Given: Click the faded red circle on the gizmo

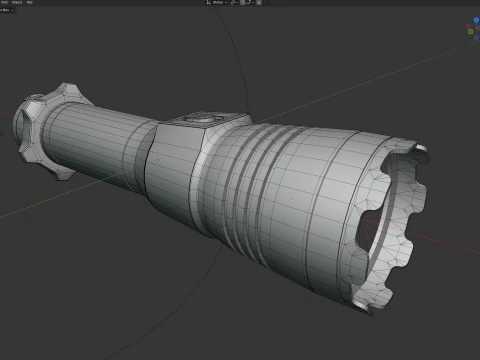Looking at the screenshot, I should point(468,26).
